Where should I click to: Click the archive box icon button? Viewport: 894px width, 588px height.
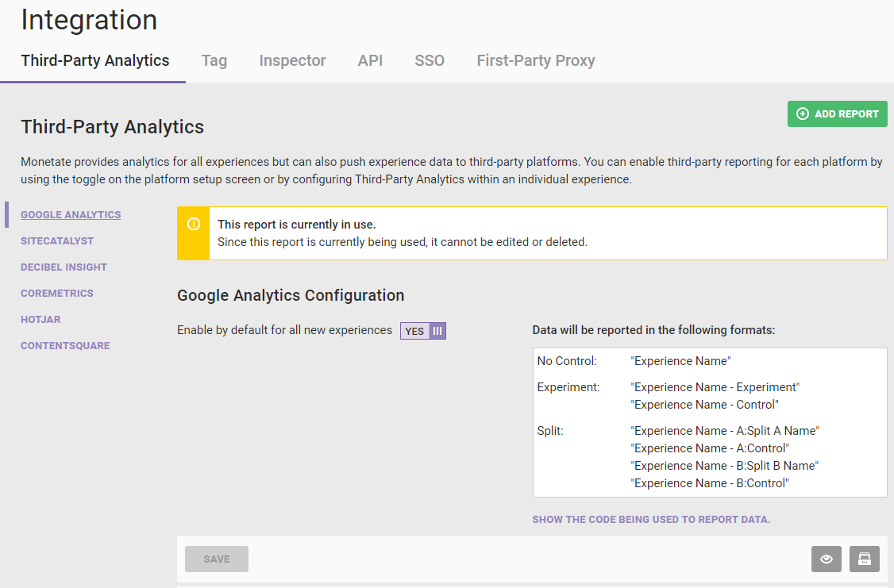click(x=865, y=559)
